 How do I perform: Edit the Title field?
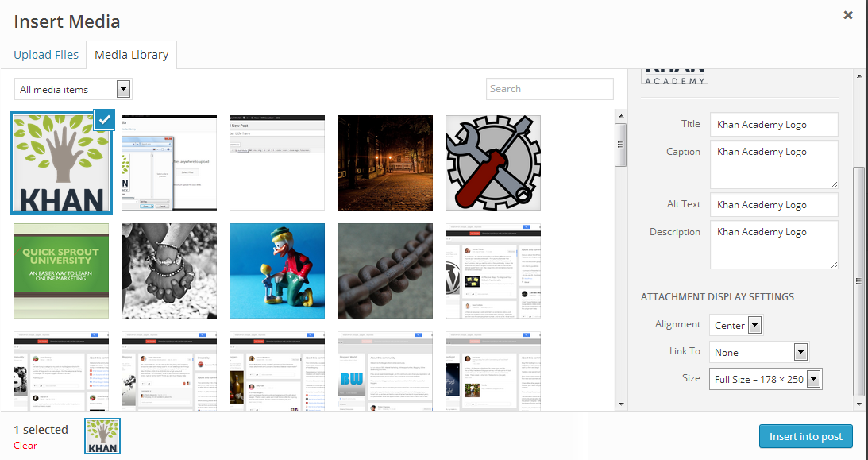coord(773,125)
